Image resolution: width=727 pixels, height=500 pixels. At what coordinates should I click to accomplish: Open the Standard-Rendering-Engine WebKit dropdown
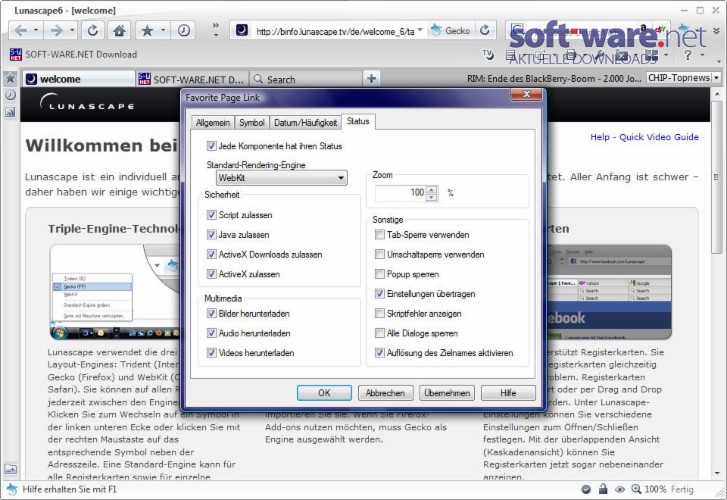click(x=281, y=178)
